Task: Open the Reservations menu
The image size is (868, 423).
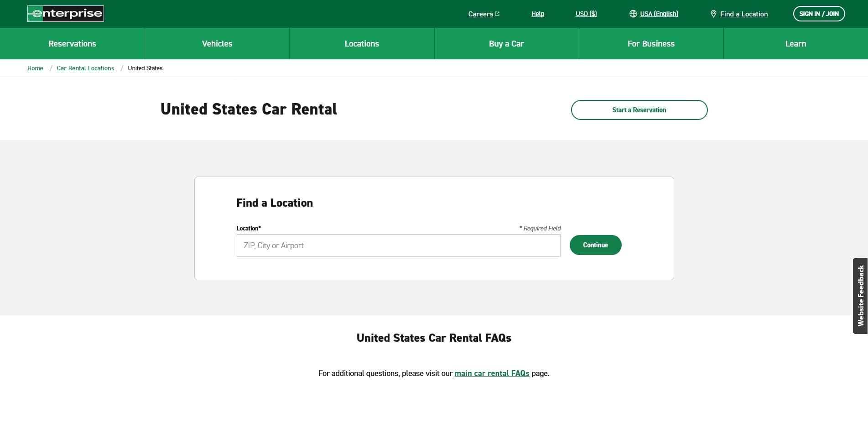Action: [x=72, y=44]
